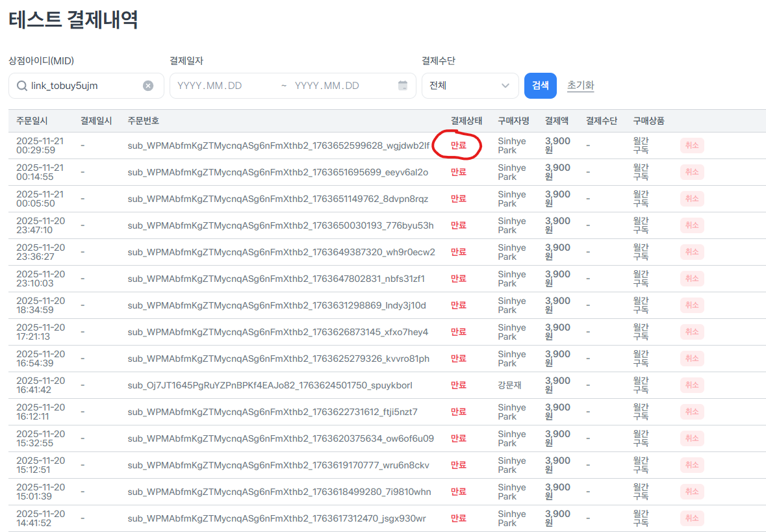
Task: Click the 결제일시 column header
Action: (x=96, y=121)
